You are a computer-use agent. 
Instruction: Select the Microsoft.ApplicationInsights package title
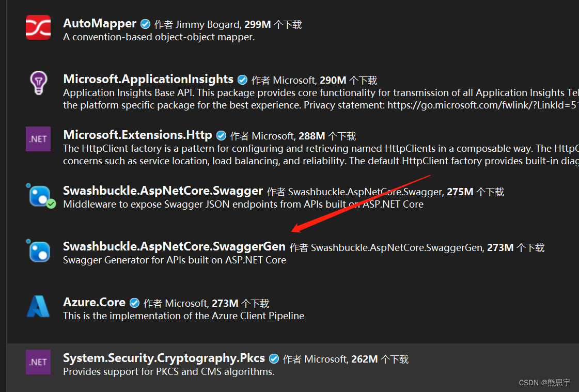(148, 79)
